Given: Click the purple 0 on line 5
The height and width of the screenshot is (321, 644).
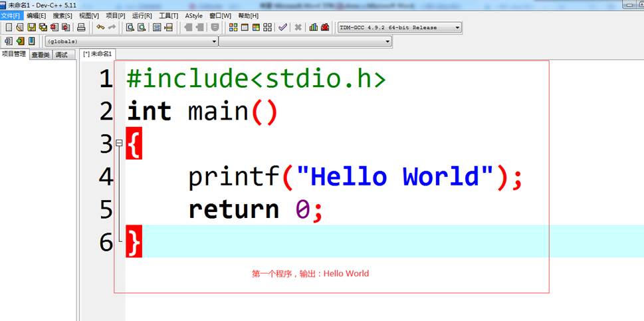Looking at the screenshot, I should click(302, 209).
